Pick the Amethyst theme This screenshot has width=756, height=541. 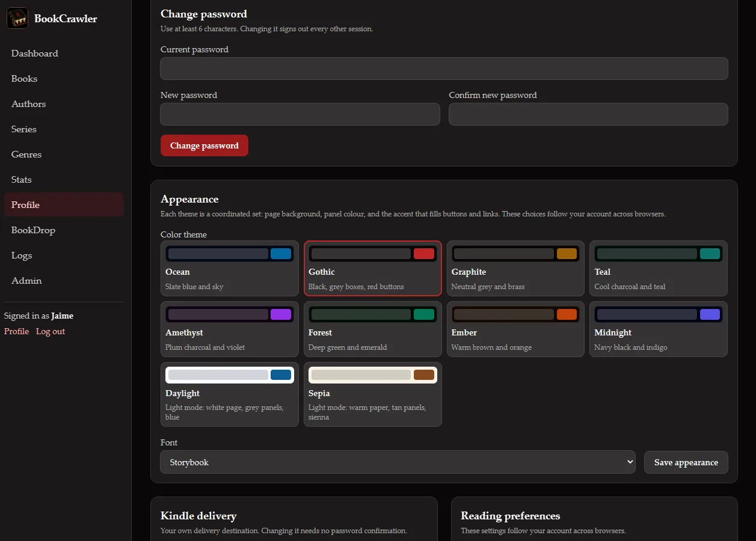pyautogui.click(x=230, y=329)
